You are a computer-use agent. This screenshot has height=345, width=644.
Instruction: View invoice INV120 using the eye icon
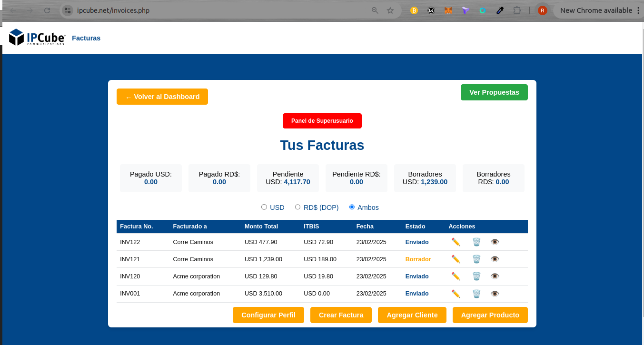pos(495,276)
